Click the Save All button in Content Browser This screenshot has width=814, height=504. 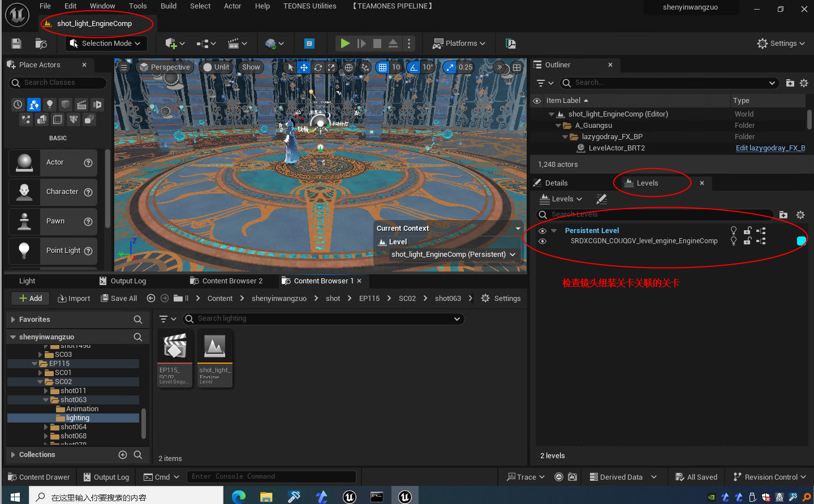(119, 299)
